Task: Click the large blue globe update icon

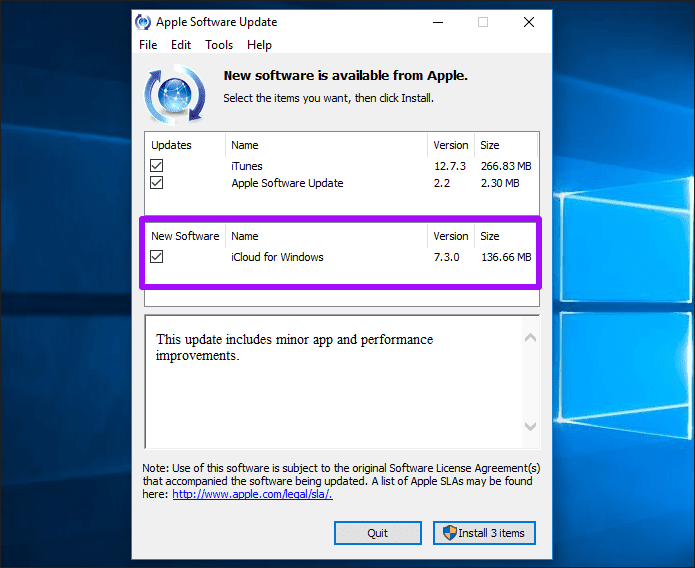Action: tap(175, 94)
